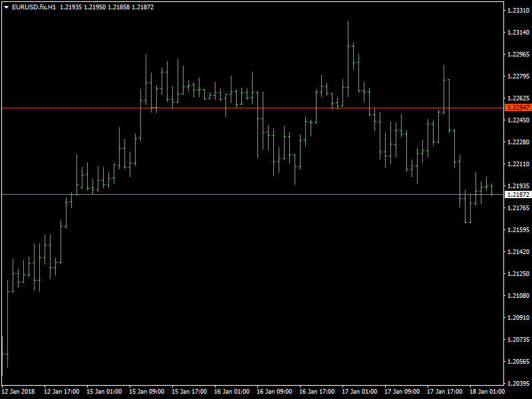Image resolution: width=532 pixels, height=399 pixels.
Task: Click the tallest price bar peaking near 1.2323
Action: click(x=348, y=59)
